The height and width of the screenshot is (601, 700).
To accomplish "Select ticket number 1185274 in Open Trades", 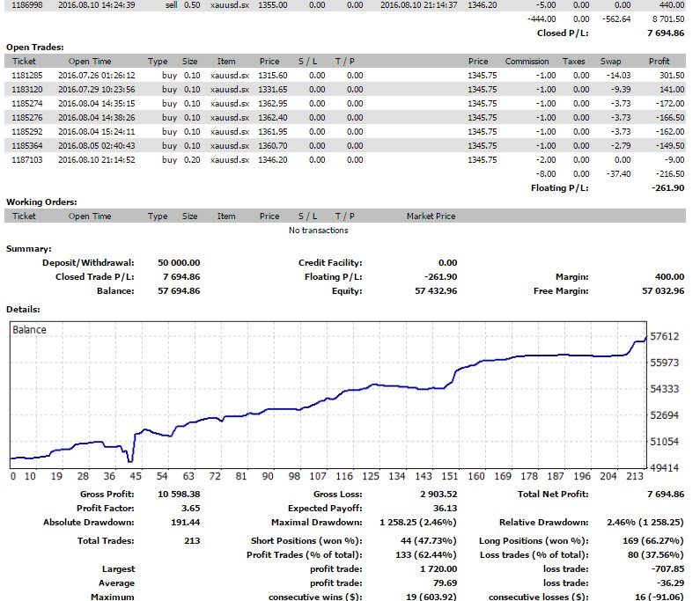I will coord(26,104).
